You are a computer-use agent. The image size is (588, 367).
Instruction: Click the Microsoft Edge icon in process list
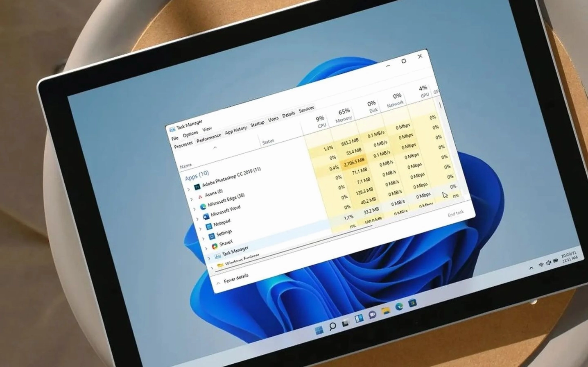(203, 207)
